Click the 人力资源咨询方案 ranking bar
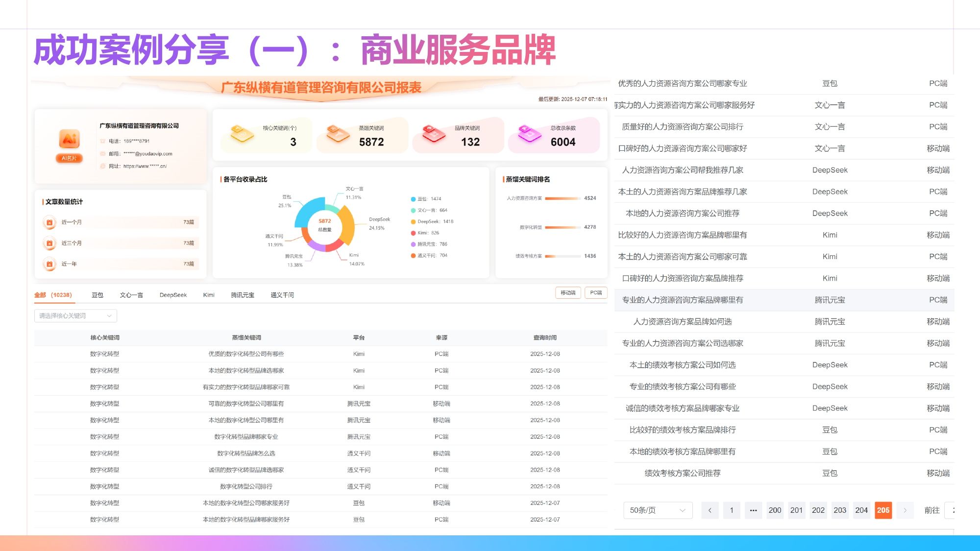Viewport: 980px width, 551px height. tap(562, 198)
